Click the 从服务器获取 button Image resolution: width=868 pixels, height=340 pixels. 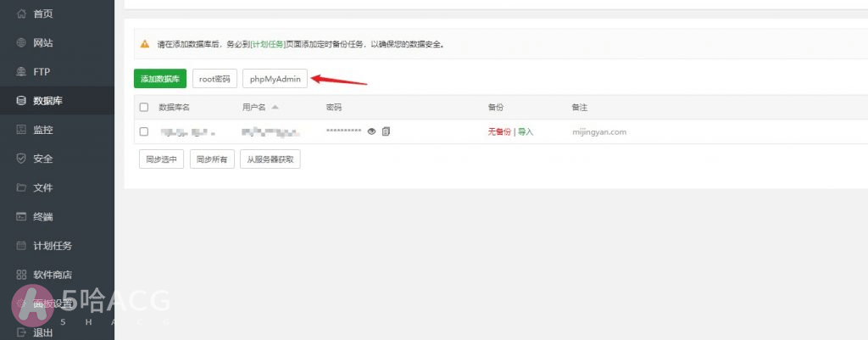(270, 159)
